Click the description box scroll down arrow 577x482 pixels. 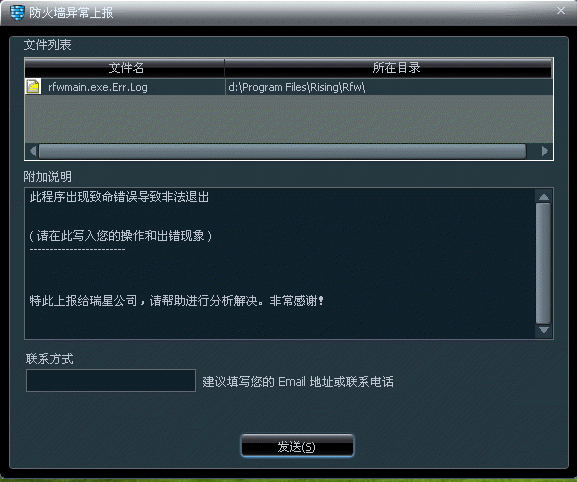[x=544, y=330]
